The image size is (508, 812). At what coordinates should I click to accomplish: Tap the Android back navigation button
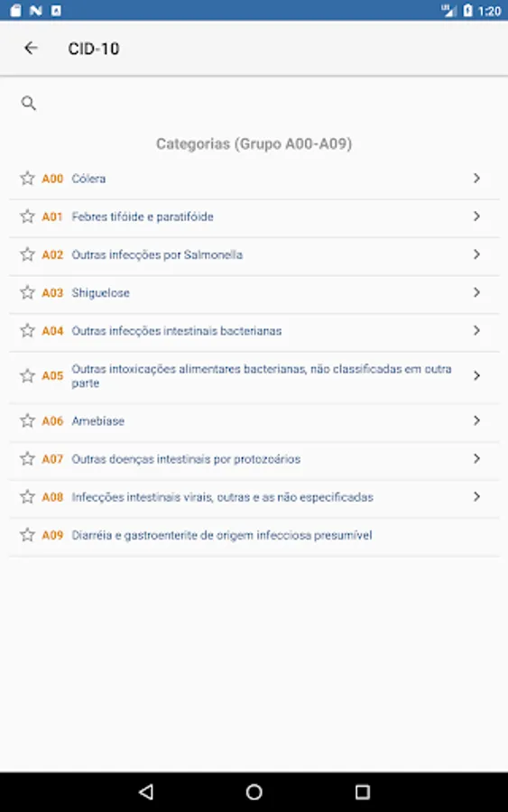coord(146,791)
